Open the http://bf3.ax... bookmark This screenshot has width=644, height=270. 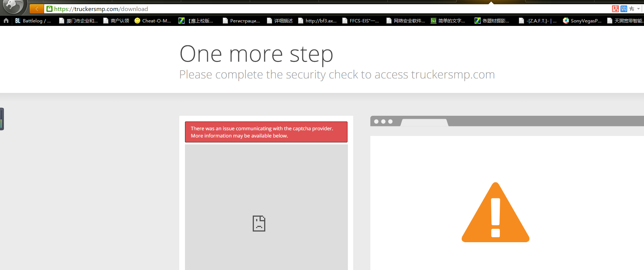click(317, 21)
